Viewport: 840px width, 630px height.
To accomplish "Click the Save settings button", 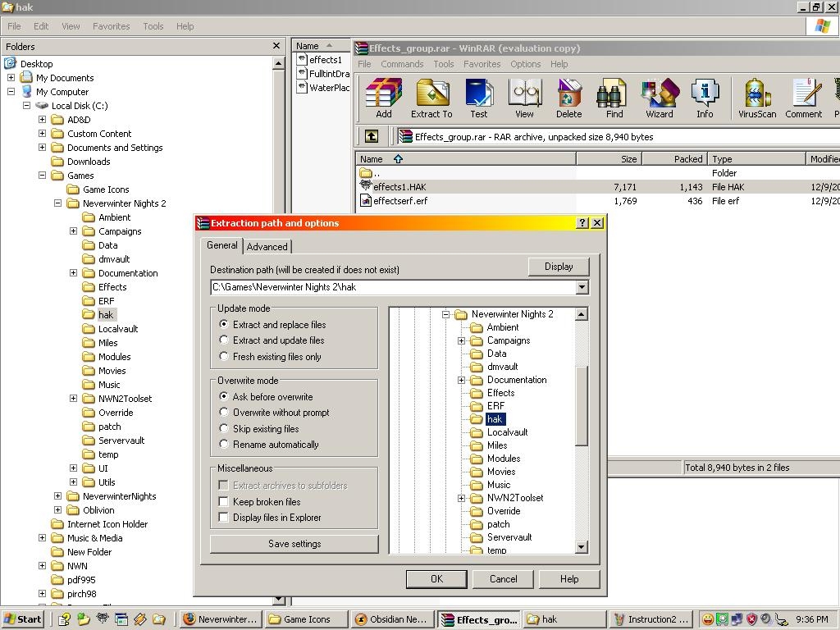I will [294, 544].
